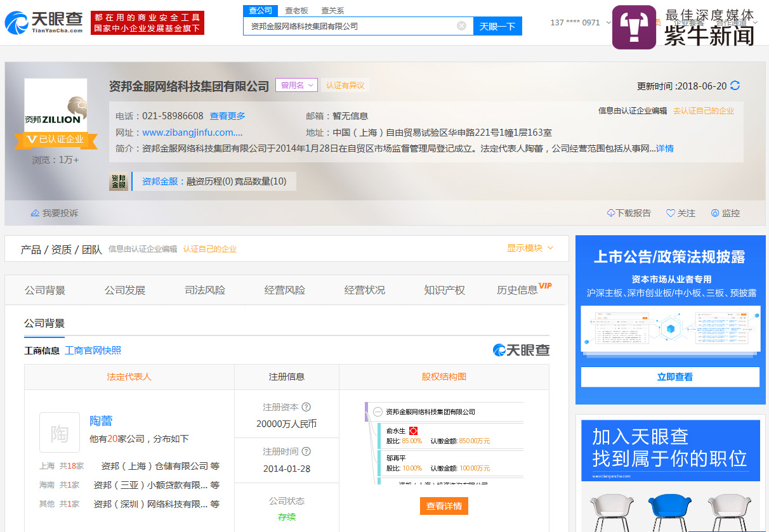
Task: Open 查看更多 phone numbers link
Action: 227,116
